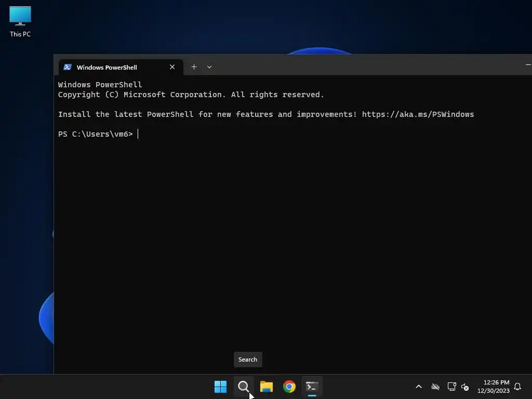Select the Windows PowerShell tab
Viewport: 532px width, 399px height.
coord(121,67)
